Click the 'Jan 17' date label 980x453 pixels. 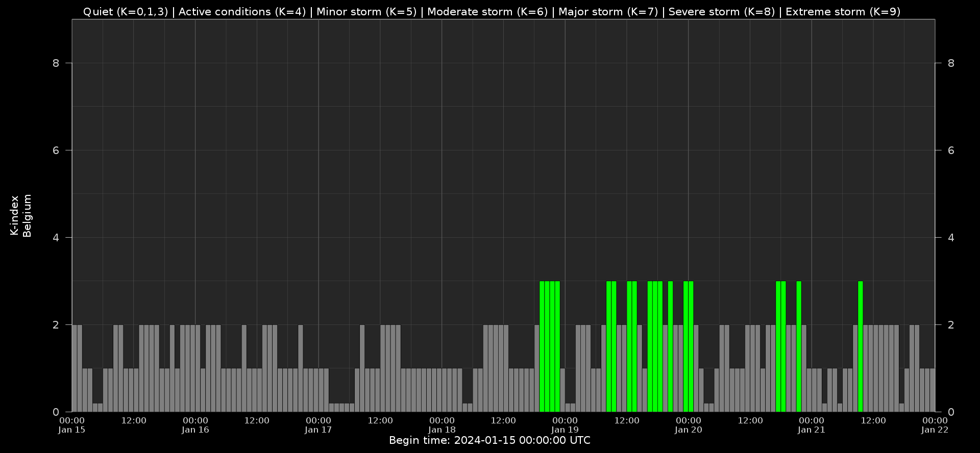[x=318, y=430]
